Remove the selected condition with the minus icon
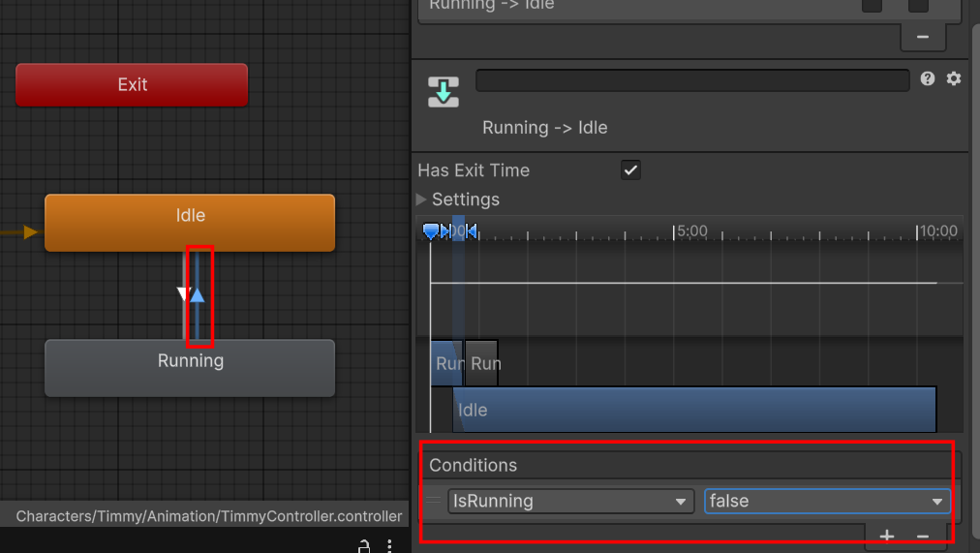 coord(923,537)
